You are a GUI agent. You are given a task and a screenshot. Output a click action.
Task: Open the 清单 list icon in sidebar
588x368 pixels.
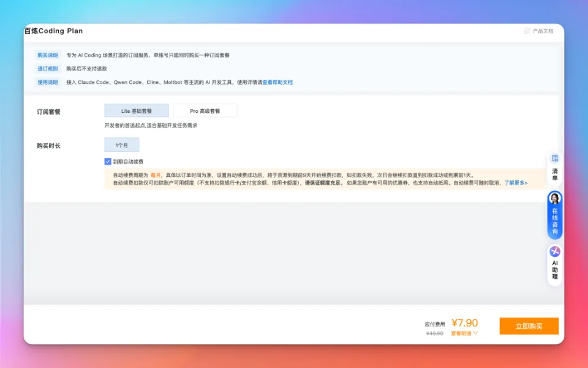tap(555, 159)
